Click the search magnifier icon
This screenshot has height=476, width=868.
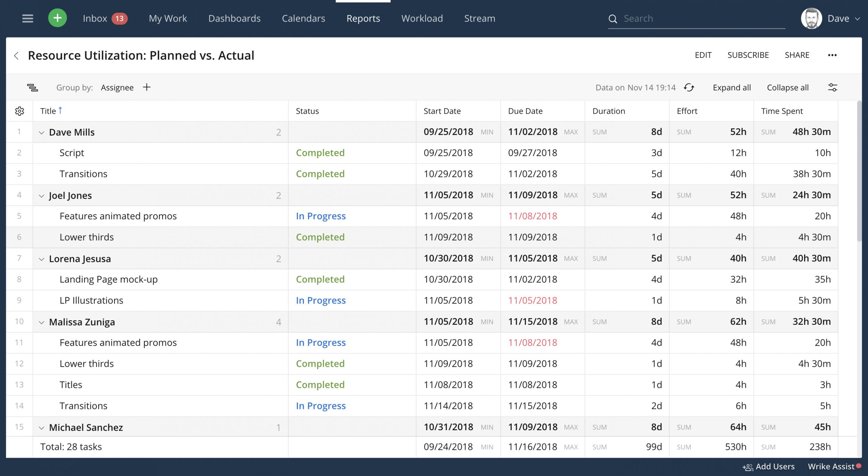point(613,18)
